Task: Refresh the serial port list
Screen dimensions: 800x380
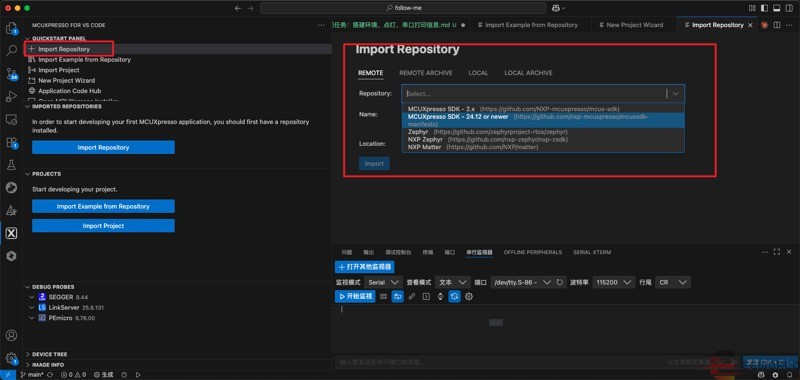Action: tap(560, 282)
